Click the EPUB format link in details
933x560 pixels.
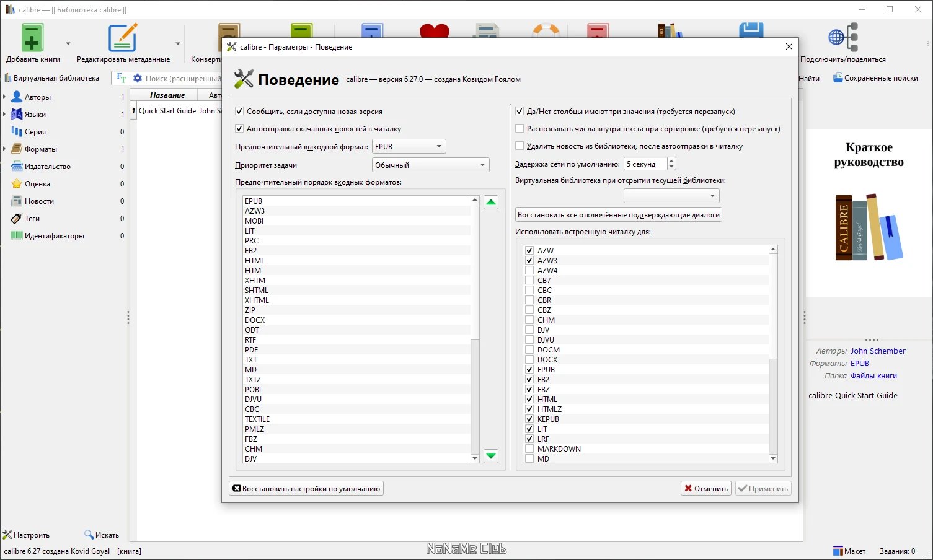point(860,364)
